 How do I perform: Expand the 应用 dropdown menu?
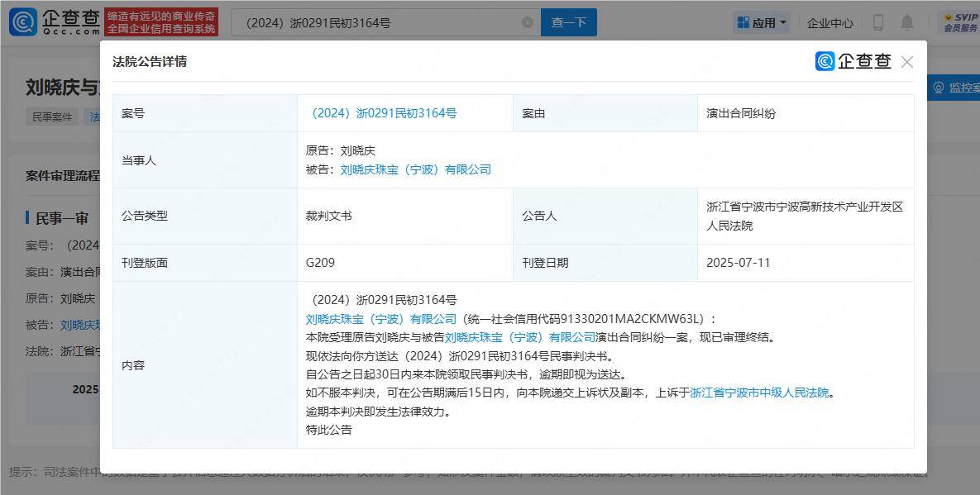click(x=761, y=23)
